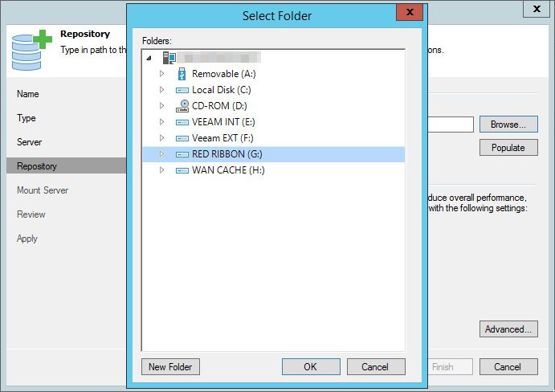
Task: Expand the CD-ROM (D:) node
Action: (161, 105)
